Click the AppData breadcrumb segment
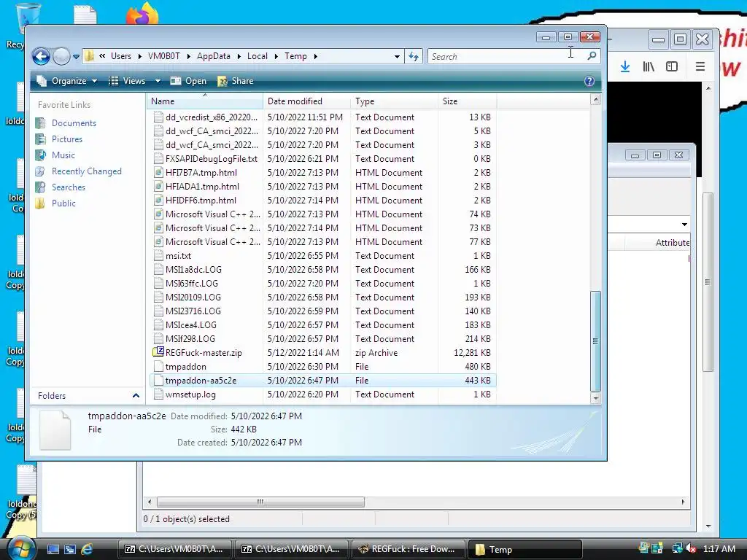Viewport: 747px width, 560px height. (x=214, y=56)
